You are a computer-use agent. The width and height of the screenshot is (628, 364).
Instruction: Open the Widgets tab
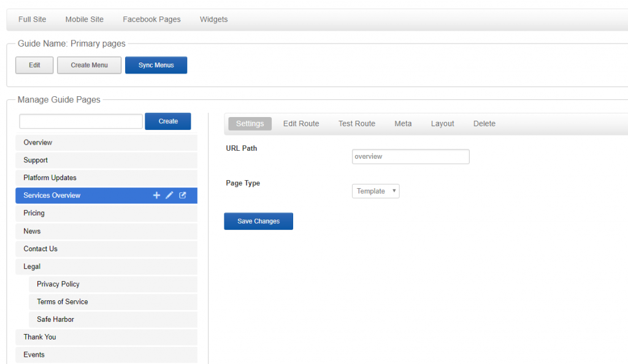coord(214,19)
